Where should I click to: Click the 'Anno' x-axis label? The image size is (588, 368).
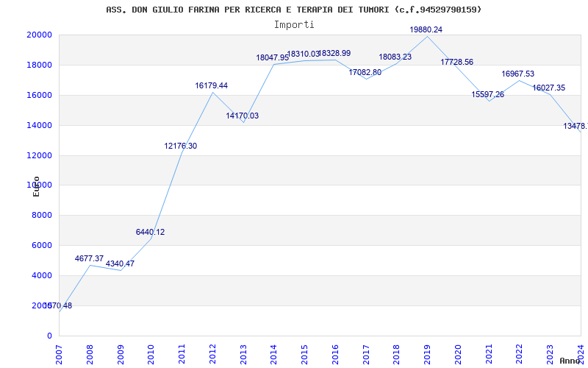570,361
